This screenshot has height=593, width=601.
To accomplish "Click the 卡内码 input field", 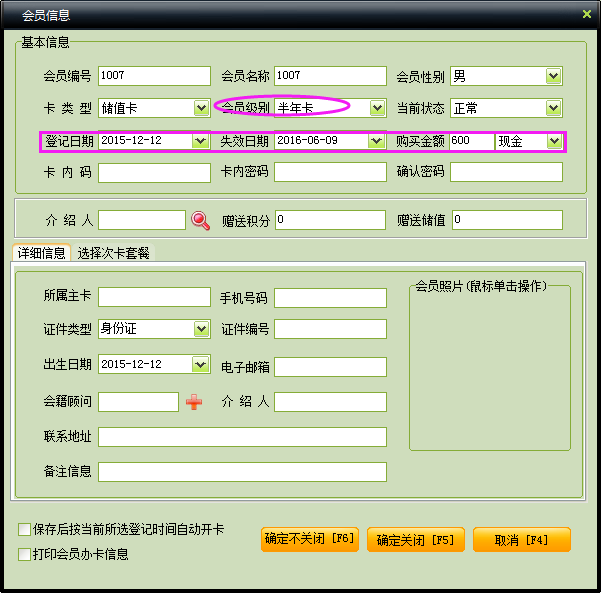I will (154, 172).
